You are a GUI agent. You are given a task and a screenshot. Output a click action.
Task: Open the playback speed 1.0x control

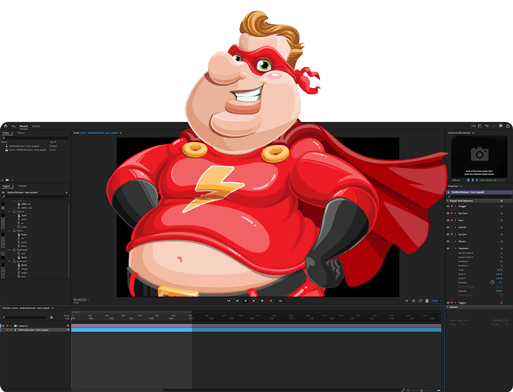(280, 301)
